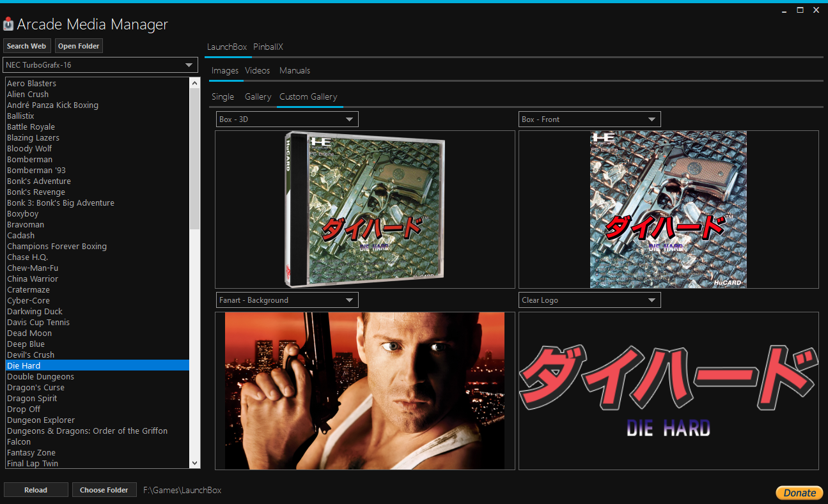Image resolution: width=828 pixels, height=504 pixels.
Task: Click the Choose Folder button
Action: (x=104, y=490)
